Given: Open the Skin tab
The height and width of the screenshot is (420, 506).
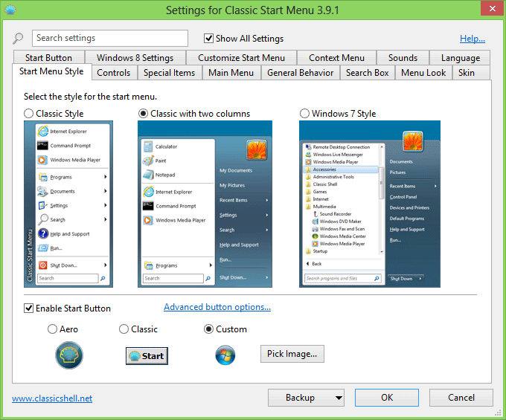Looking at the screenshot, I should [467, 73].
